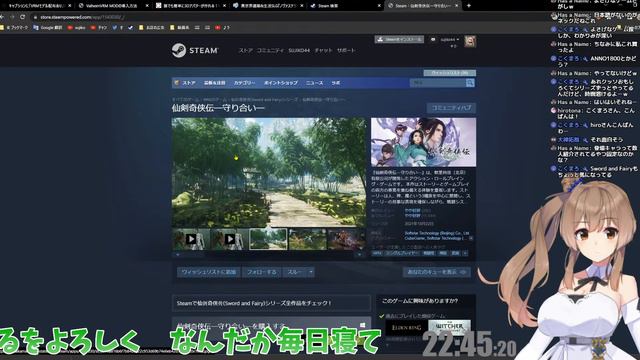Click the Elden Ring game capsule
Screen dimensions: 640x360
point(407,327)
